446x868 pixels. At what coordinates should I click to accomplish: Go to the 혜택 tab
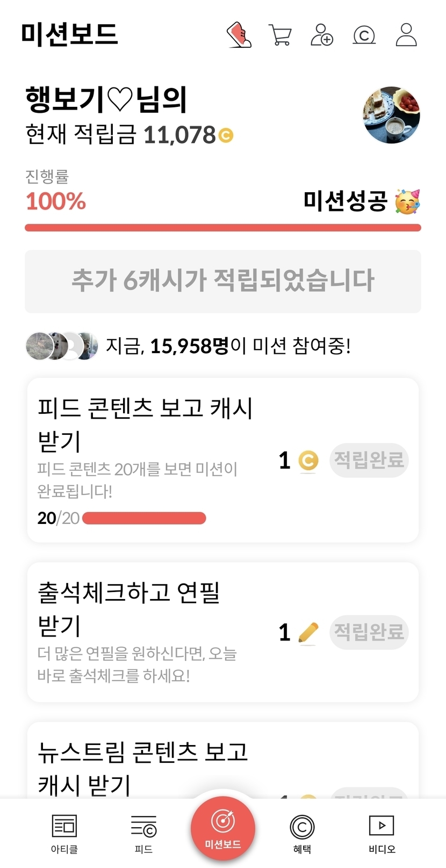click(302, 833)
